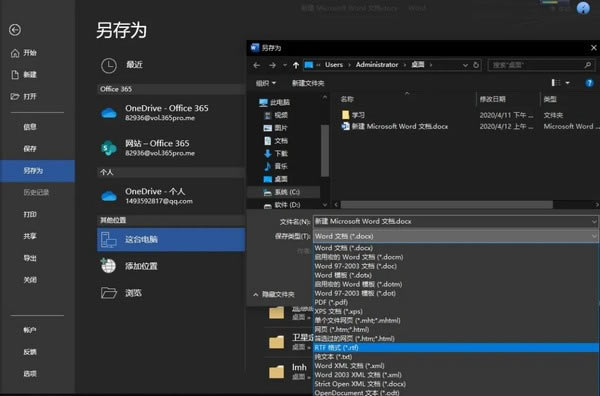The width and height of the screenshot is (600, 396).
Task: Click the 文件名 input field
Action: pyautogui.click(x=455, y=221)
